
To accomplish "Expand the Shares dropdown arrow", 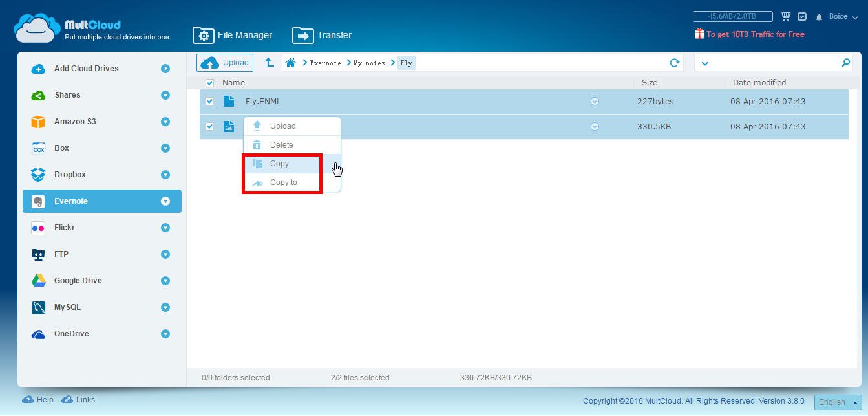I will [165, 95].
